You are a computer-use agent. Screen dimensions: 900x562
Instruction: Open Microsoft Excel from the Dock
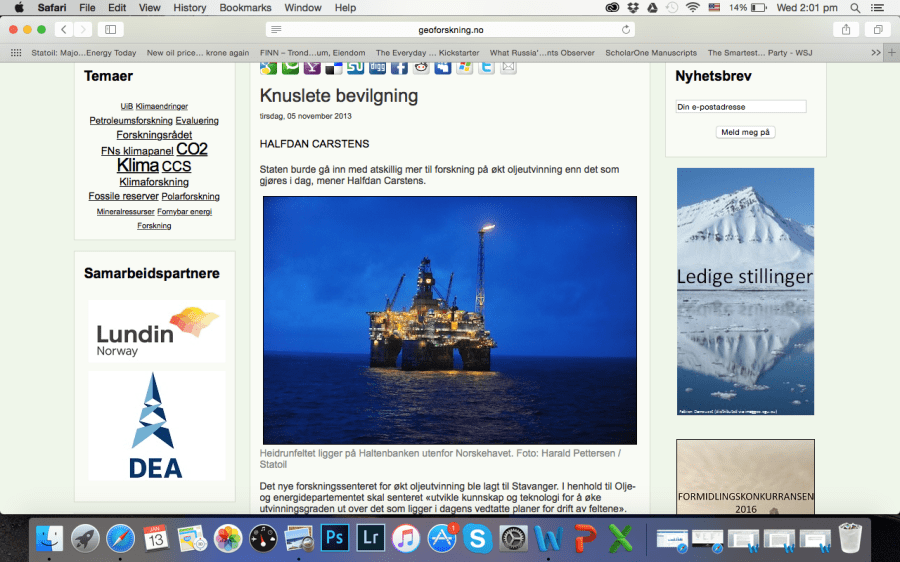coord(620,538)
